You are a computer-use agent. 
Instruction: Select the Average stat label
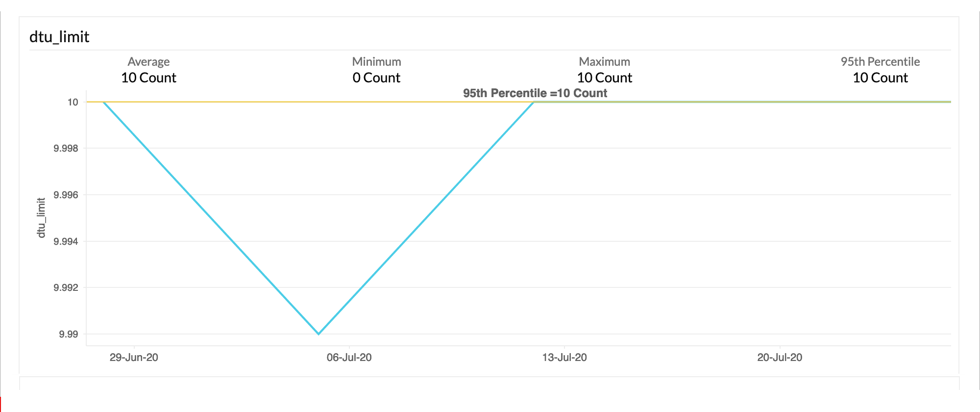coord(148,62)
